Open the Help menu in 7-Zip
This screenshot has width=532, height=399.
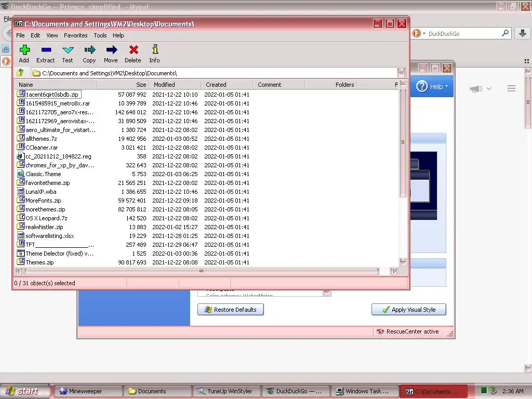pos(118,35)
